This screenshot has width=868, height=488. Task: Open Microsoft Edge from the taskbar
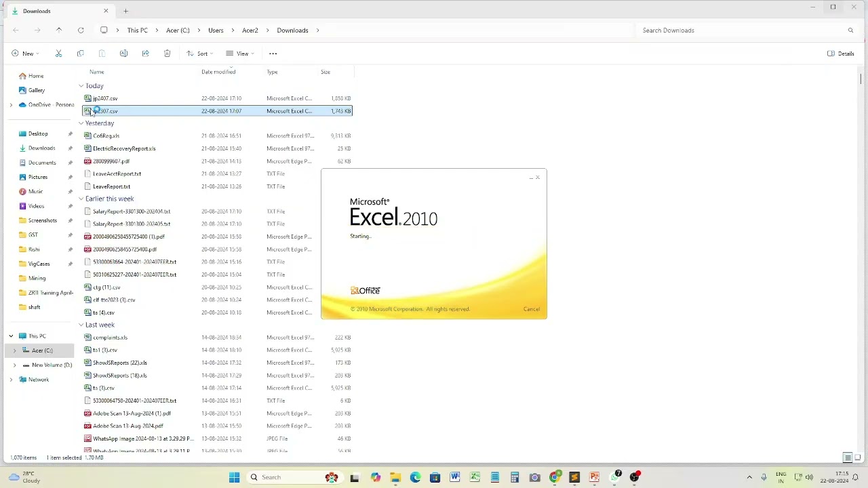click(x=415, y=477)
